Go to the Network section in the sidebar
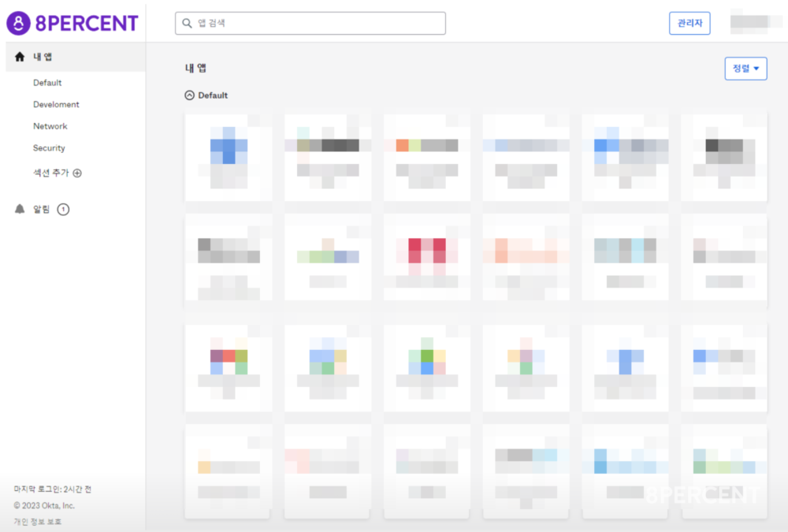 coord(50,126)
